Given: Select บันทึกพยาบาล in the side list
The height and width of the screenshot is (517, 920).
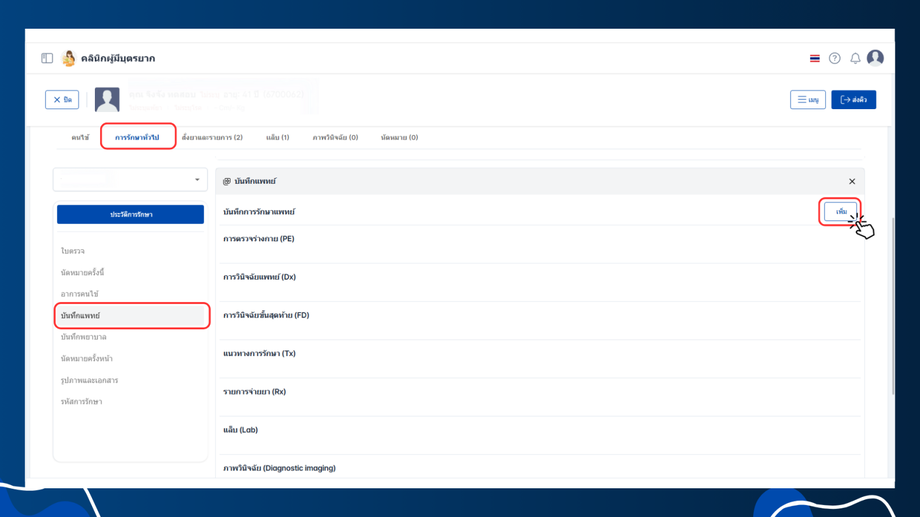Looking at the screenshot, I should pos(83,337).
